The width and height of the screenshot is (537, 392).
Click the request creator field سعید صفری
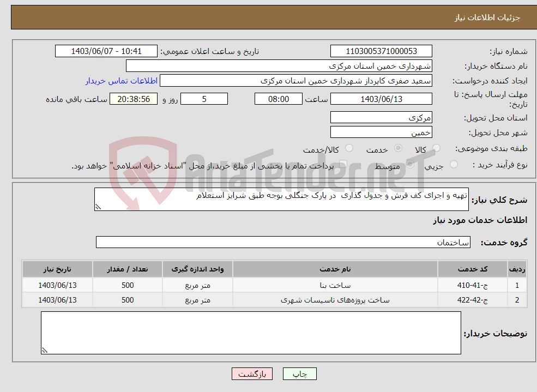(x=296, y=81)
